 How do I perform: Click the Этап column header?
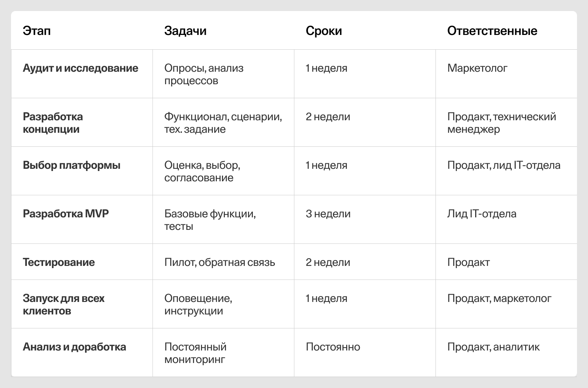pos(37,31)
